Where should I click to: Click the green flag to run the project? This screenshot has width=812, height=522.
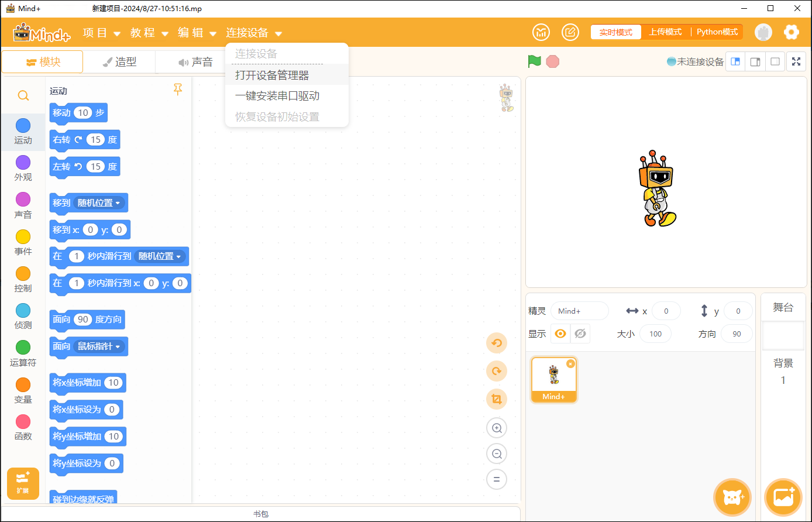(x=534, y=61)
